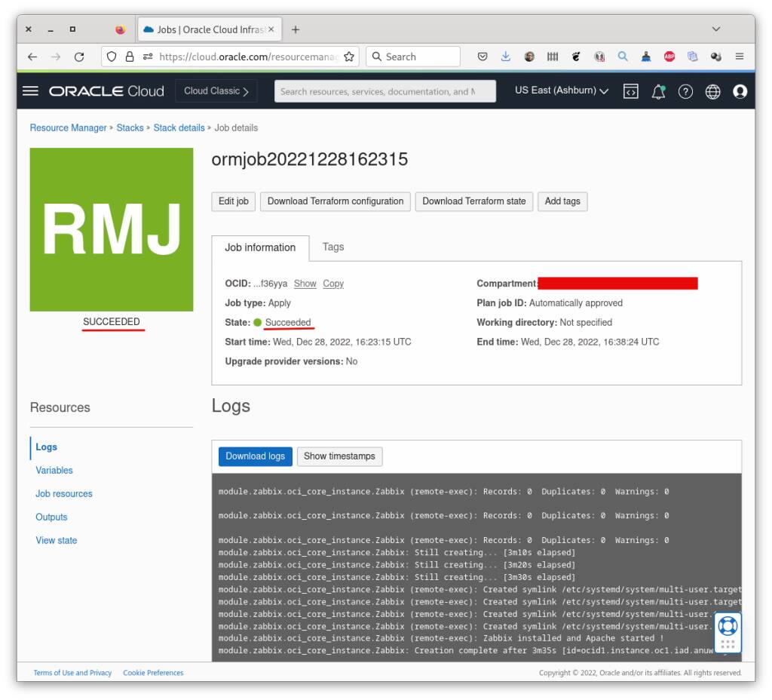Go back with the browser back arrow

pos(32,57)
